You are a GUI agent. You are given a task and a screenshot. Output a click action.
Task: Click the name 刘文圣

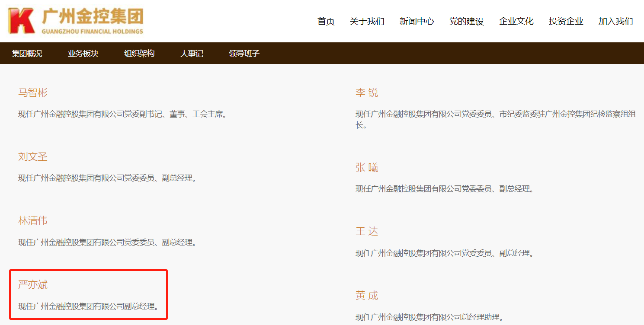[33, 156]
